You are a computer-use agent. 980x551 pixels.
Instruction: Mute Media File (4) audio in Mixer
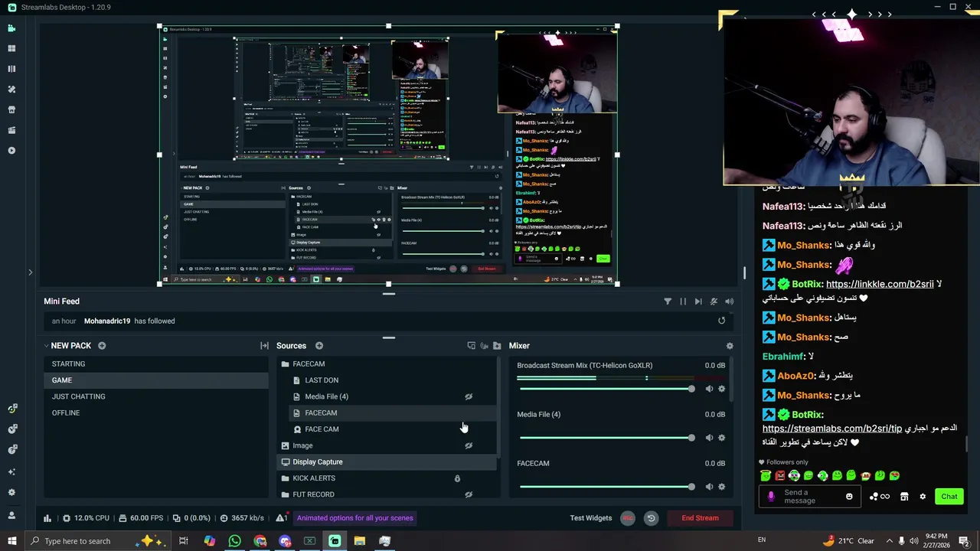[x=709, y=438]
